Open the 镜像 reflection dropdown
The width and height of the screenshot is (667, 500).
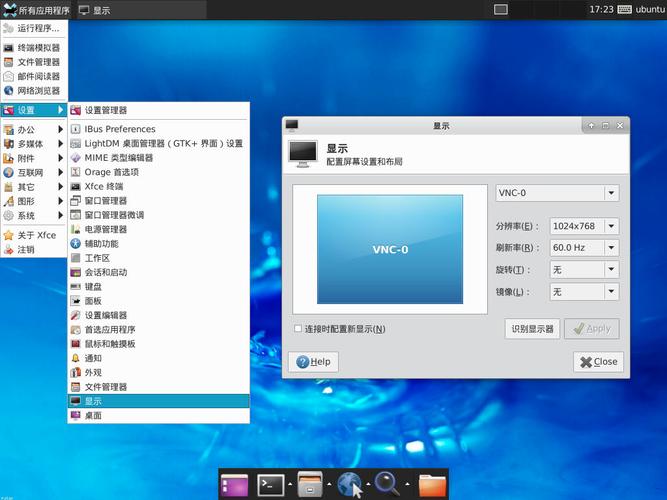coord(584,291)
